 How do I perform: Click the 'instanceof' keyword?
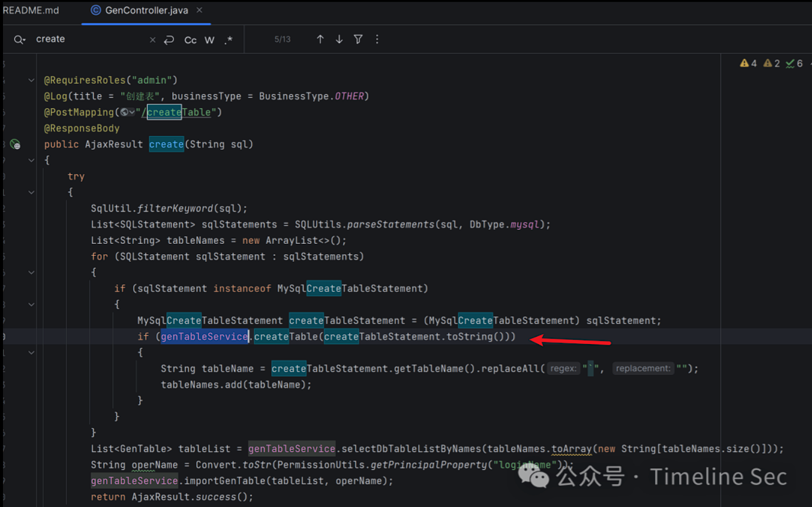pos(242,288)
